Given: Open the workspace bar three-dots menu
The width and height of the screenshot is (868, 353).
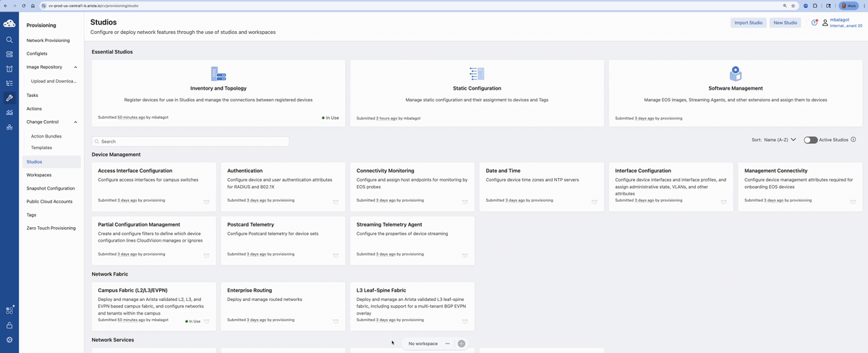Looking at the screenshot, I should coord(448,344).
